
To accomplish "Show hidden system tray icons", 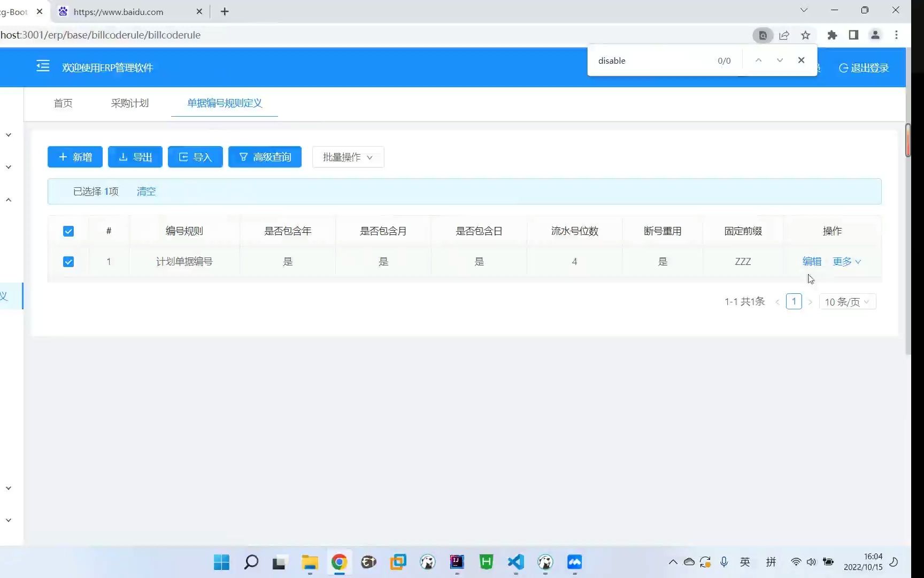I will tap(673, 562).
